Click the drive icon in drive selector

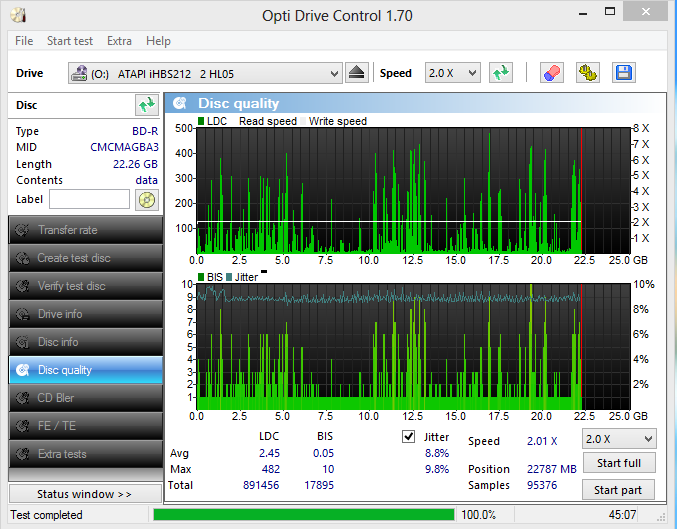(79, 73)
